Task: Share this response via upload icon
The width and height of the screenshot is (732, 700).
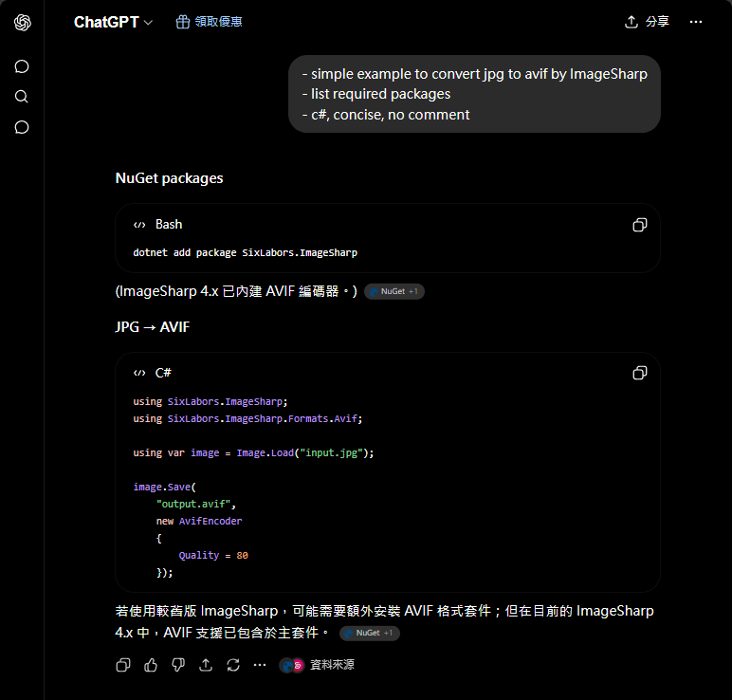Action: pyautogui.click(x=206, y=665)
